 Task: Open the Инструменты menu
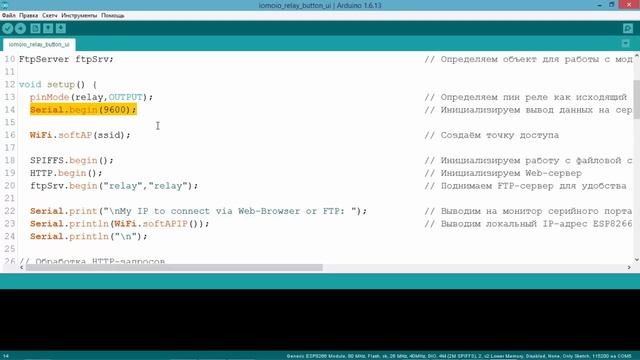click(x=79, y=16)
